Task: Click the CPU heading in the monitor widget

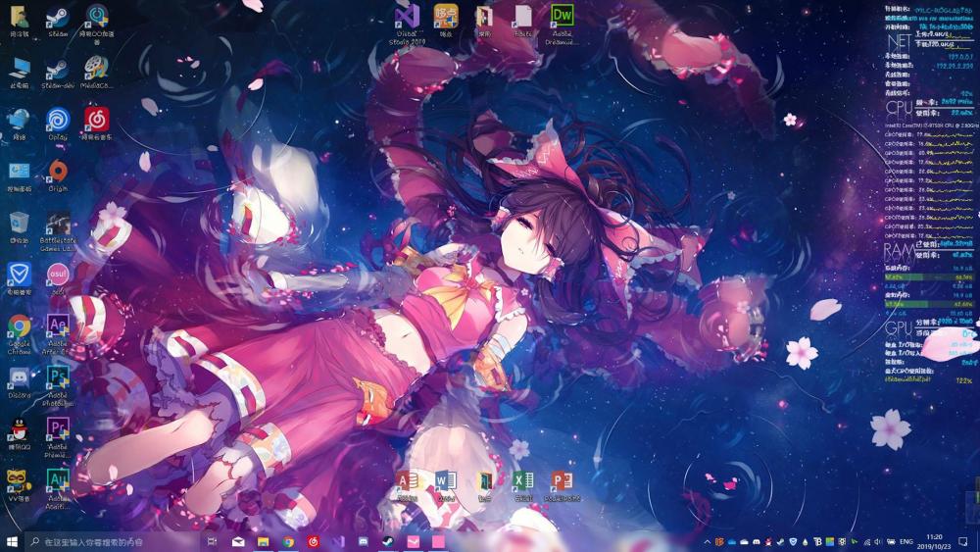Action: click(x=900, y=107)
